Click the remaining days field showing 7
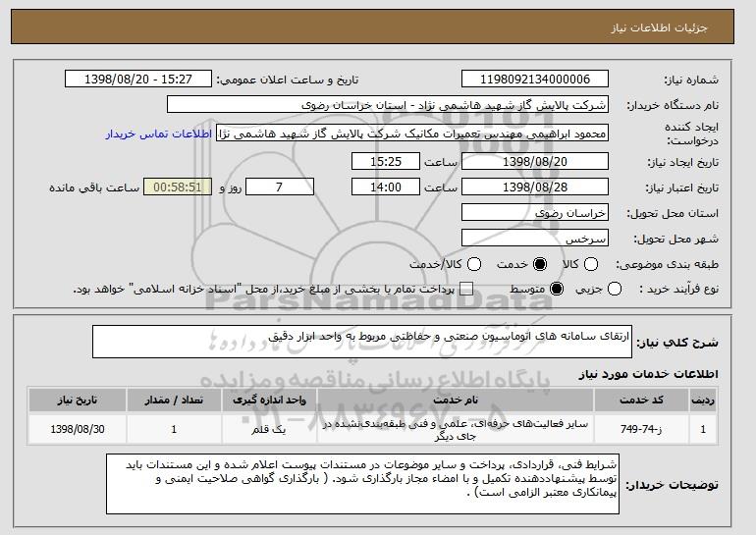Image resolution: width=756 pixels, height=535 pixels. click(x=280, y=187)
